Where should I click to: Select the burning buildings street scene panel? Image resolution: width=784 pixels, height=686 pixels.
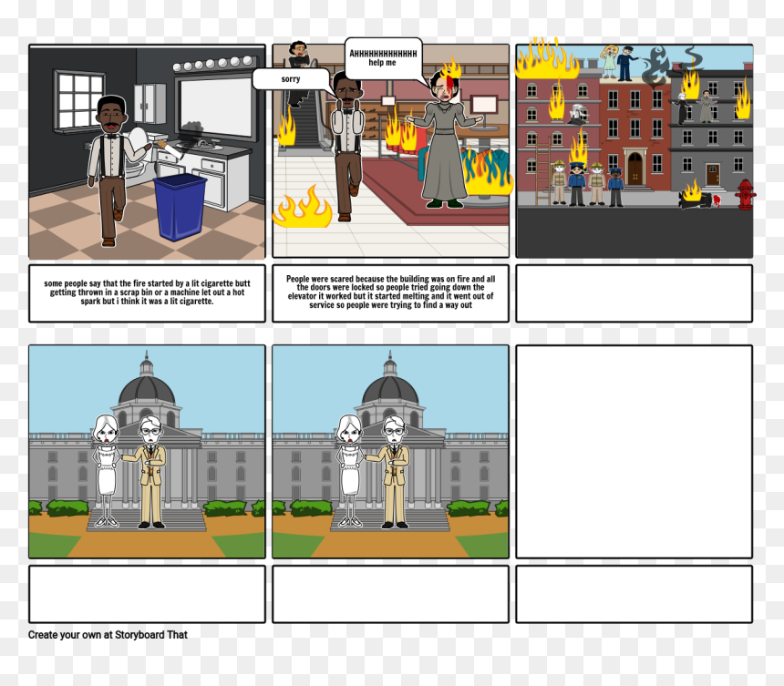coord(634,151)
